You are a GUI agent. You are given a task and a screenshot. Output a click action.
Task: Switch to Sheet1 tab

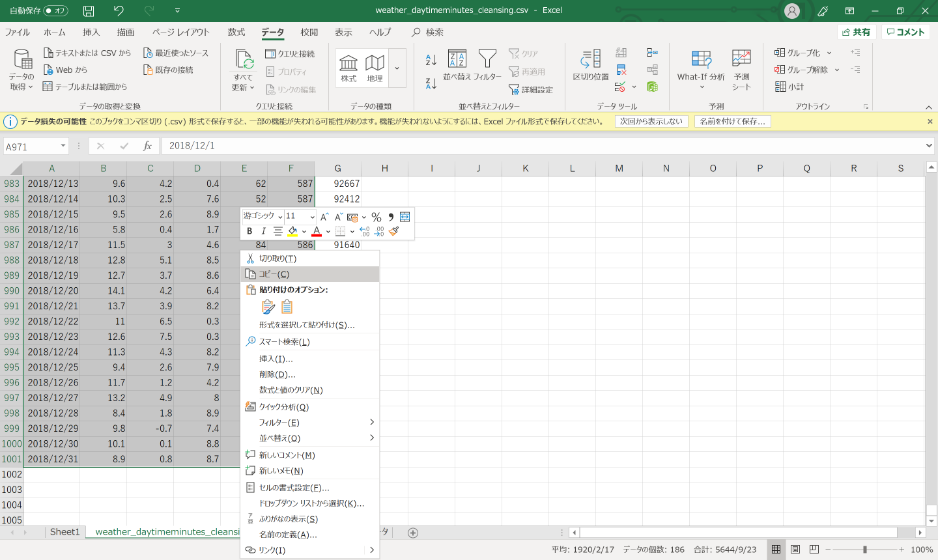[x=65, y=532]
